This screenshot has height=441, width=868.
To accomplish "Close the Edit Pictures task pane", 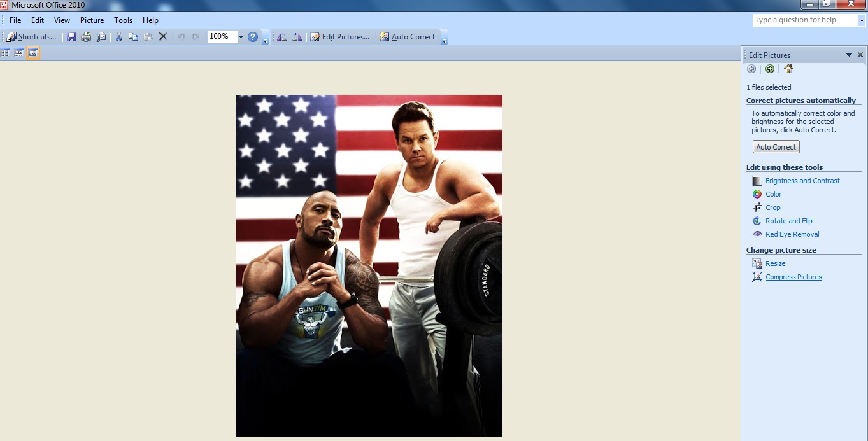I will pyautogui.click(x=860, y=55).
